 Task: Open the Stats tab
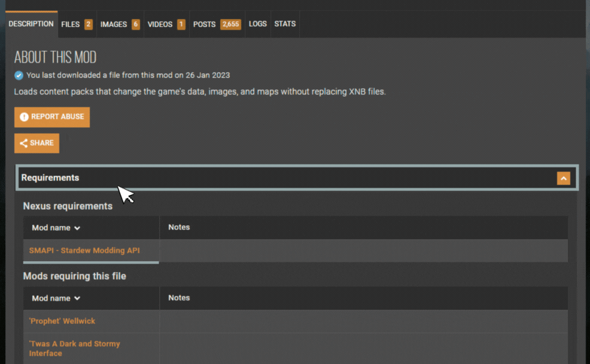(285, 24)
